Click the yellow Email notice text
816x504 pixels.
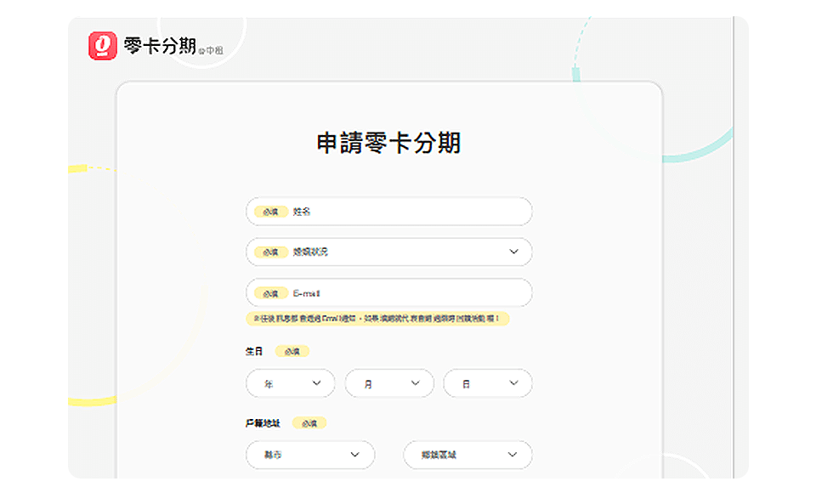point(377,319)
